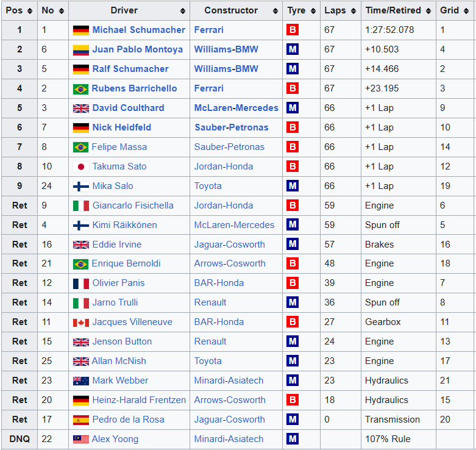
Task: Sort table by Driver column arrows
Action: [x=182, y=11]
